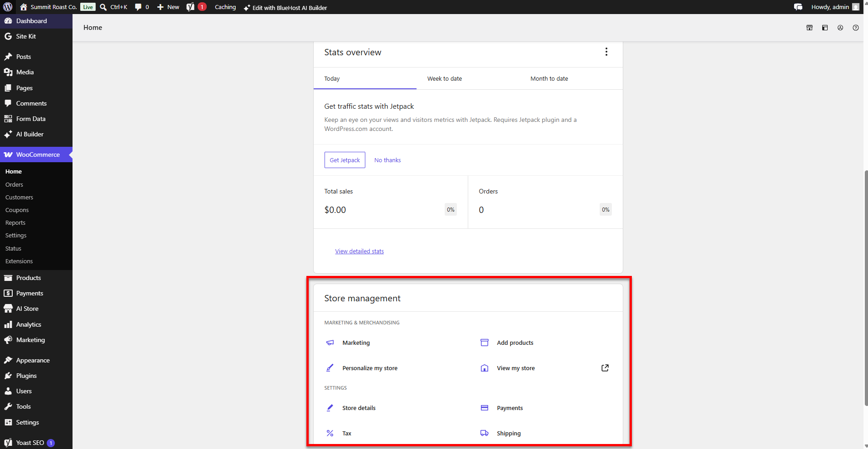Open the activity panel layout icon
868x449 pixels.
click(x=825, y=28)
